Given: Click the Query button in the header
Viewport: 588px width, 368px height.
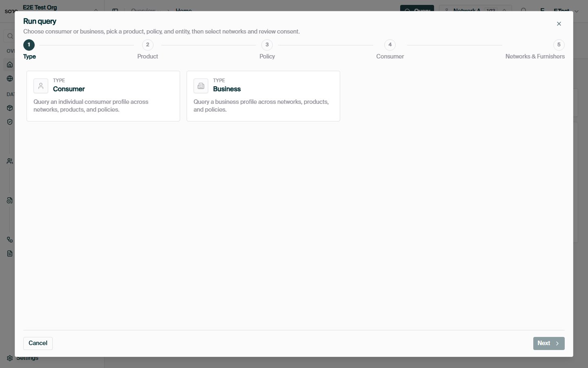Looking at the screenshot, I should point(417,10).
